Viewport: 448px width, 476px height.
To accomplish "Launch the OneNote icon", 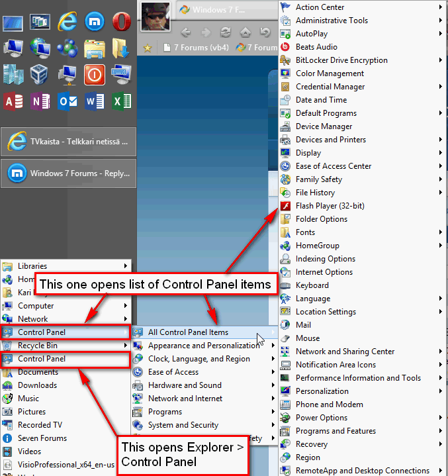I will coord(40,101).
